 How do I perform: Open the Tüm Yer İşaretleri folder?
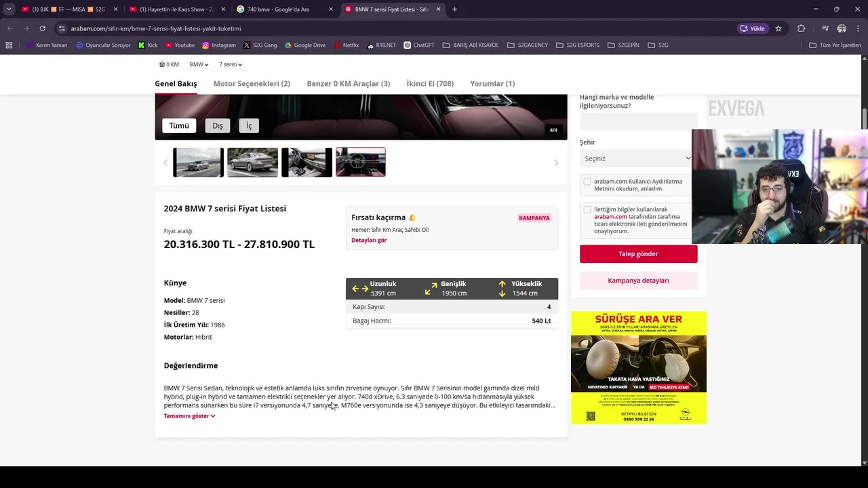click(835, 45)
